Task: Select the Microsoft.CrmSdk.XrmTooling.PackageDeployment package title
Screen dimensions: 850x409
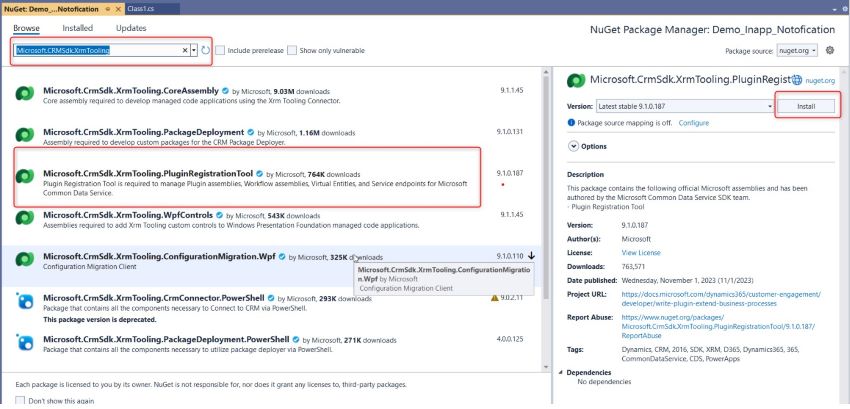Action: point(144,132)
